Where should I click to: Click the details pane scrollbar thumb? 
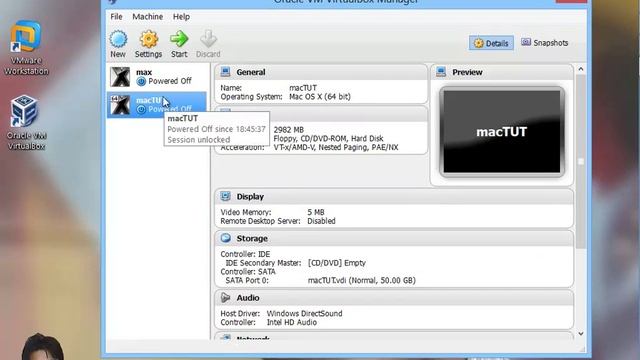[x=581, y=161]
